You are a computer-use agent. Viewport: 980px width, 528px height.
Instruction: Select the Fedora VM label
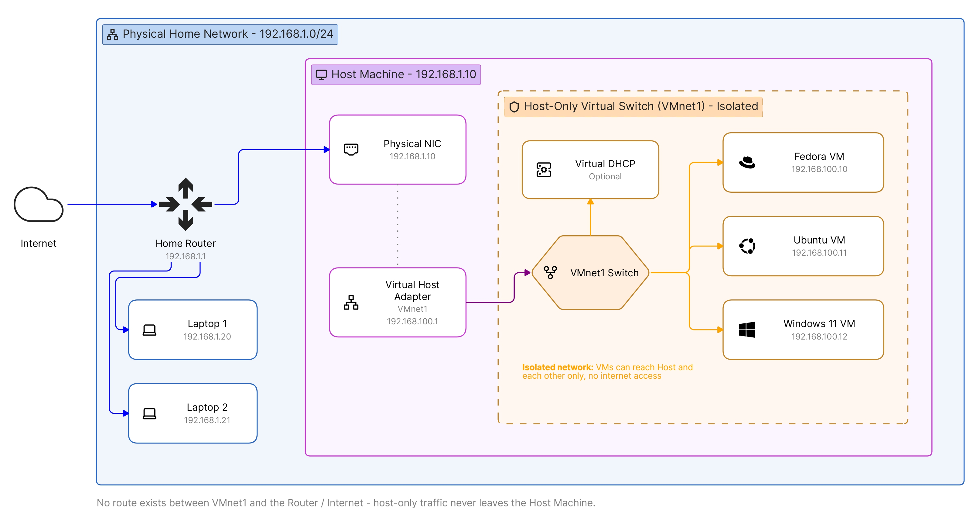819,157
